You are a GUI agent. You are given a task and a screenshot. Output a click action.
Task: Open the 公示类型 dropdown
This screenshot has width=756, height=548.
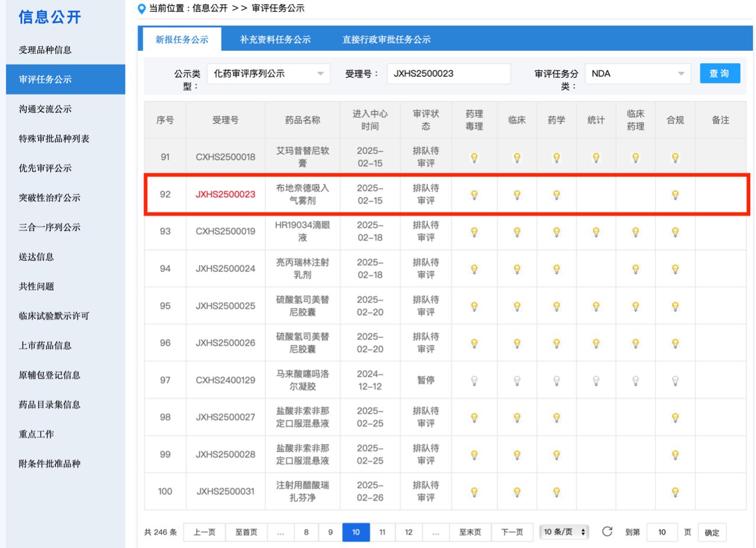pos(268,74)
